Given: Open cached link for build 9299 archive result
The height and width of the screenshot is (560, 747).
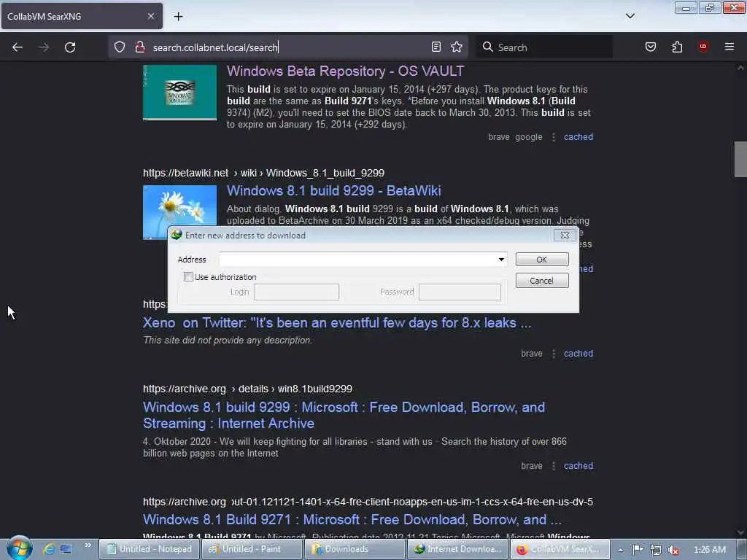Looking at the screenshot, I should click(578, 466).
